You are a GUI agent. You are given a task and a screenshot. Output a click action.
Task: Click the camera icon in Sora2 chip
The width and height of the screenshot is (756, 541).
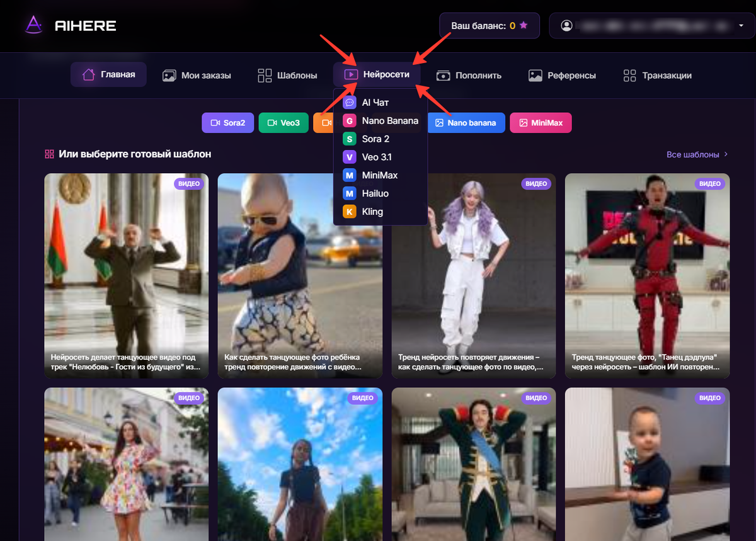tap(215, 123)
